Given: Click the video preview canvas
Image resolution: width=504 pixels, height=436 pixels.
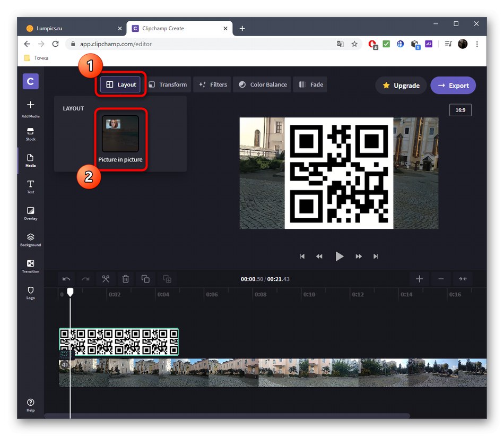Looking at the screenshot, I should click(339, 173).
